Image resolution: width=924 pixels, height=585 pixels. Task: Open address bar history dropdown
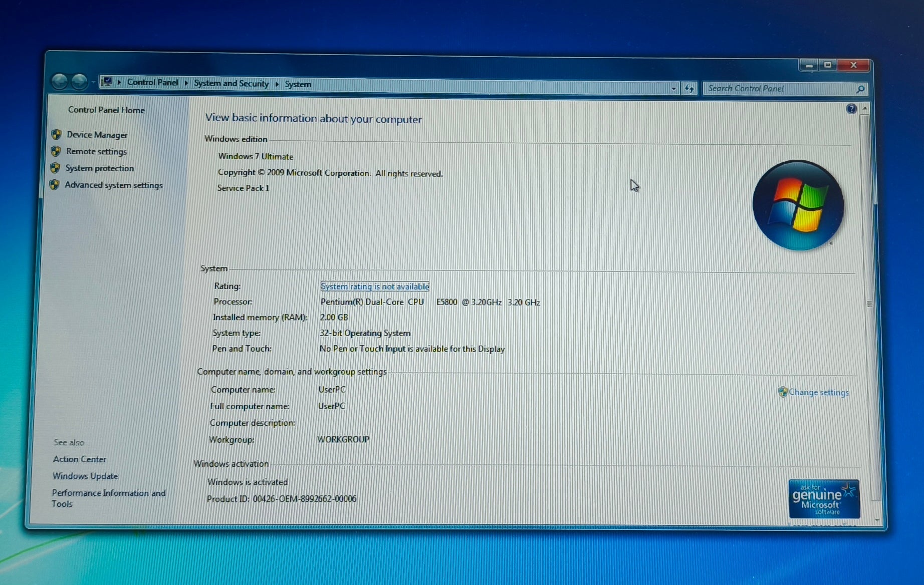(673, 89)
